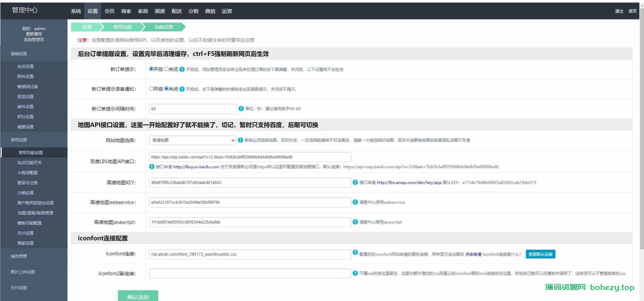The height and width of the screenshot is (301, 644).
Task: Focus 新订单提示间隔时间 input with 60
Action: coord(193,109)
